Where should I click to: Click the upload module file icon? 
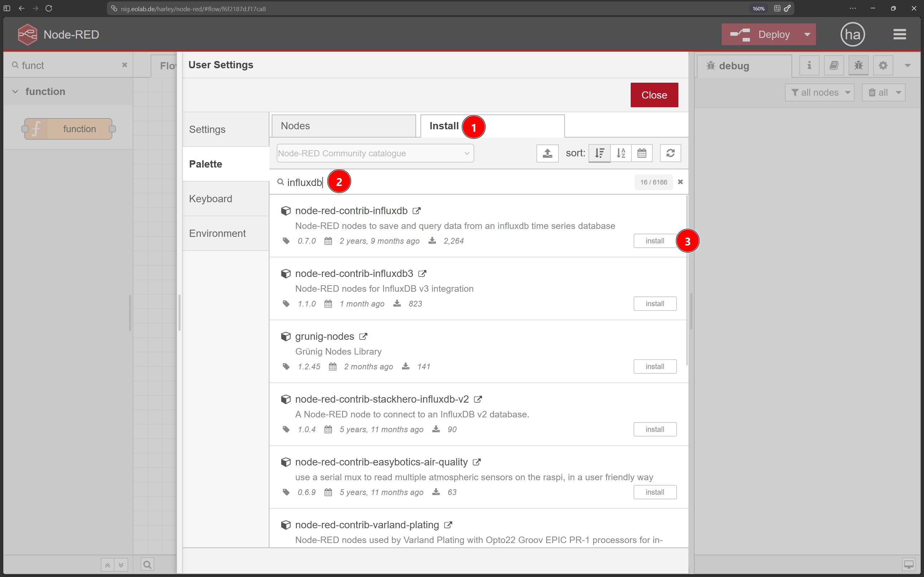(547, 153)
